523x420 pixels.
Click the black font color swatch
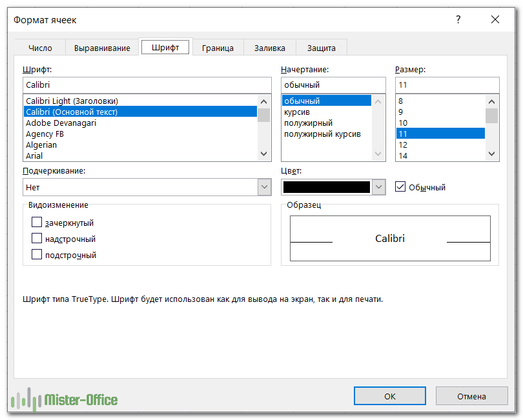tap(327, 187)
